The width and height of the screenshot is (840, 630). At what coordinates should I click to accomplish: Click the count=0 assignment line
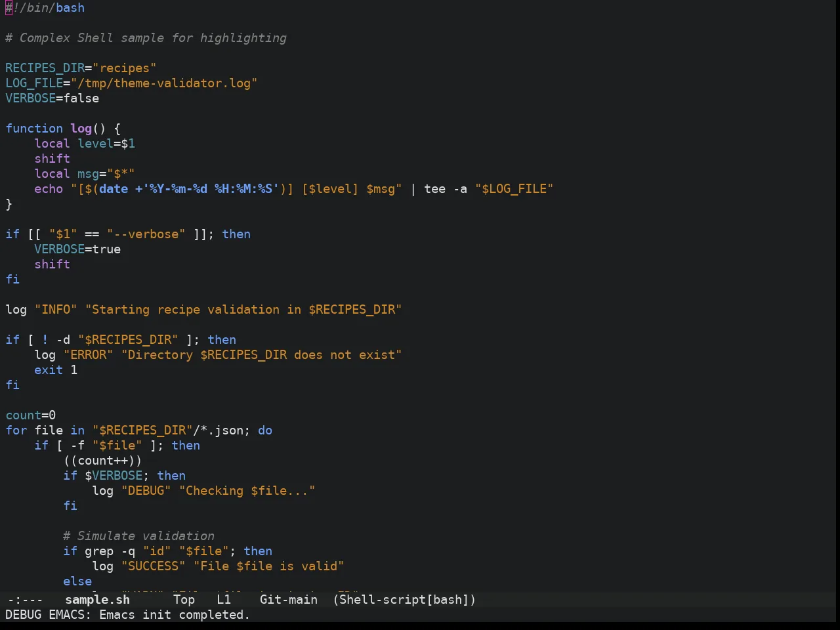point(31,415)
